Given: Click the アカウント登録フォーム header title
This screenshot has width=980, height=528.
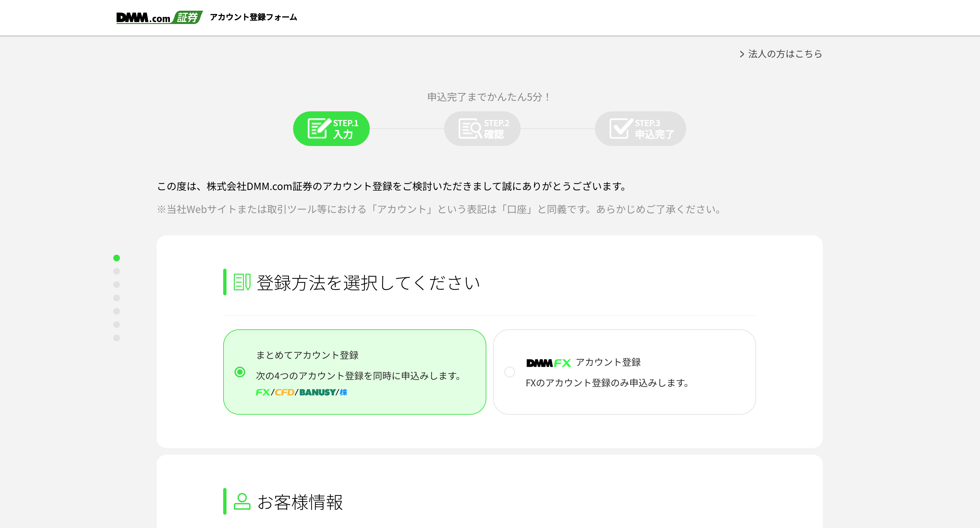Looking at the screenshot, I should coord(253,17).
